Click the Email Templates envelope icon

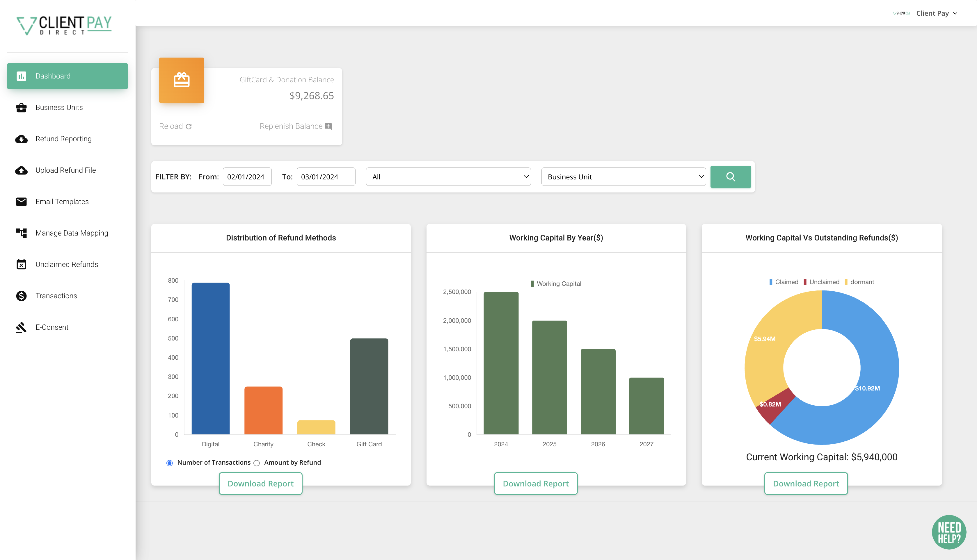[22, 201]
